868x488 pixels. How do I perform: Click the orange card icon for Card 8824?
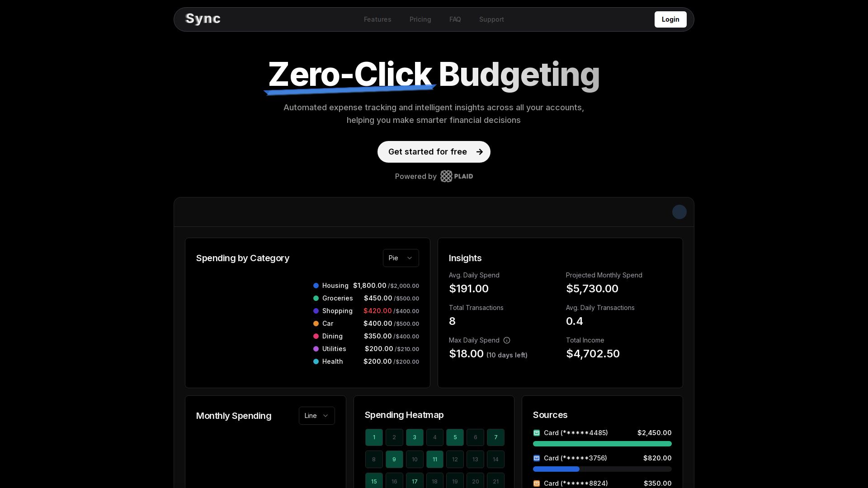537,483
